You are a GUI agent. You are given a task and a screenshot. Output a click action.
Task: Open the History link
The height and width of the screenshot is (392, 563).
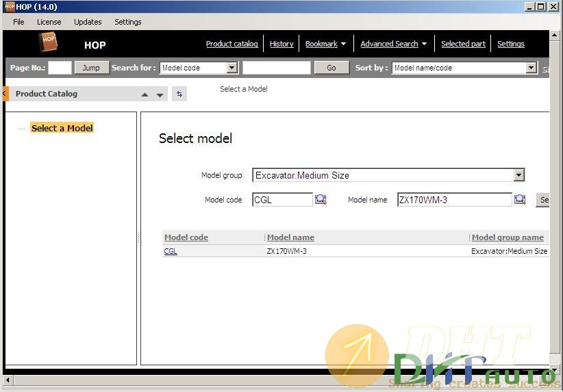tap(281, 44)
